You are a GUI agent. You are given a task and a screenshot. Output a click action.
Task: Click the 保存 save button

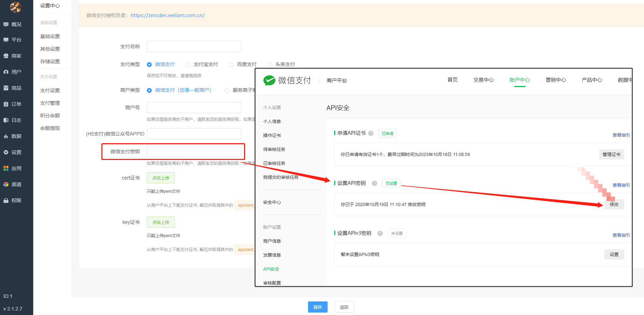[x=317, y=307]
